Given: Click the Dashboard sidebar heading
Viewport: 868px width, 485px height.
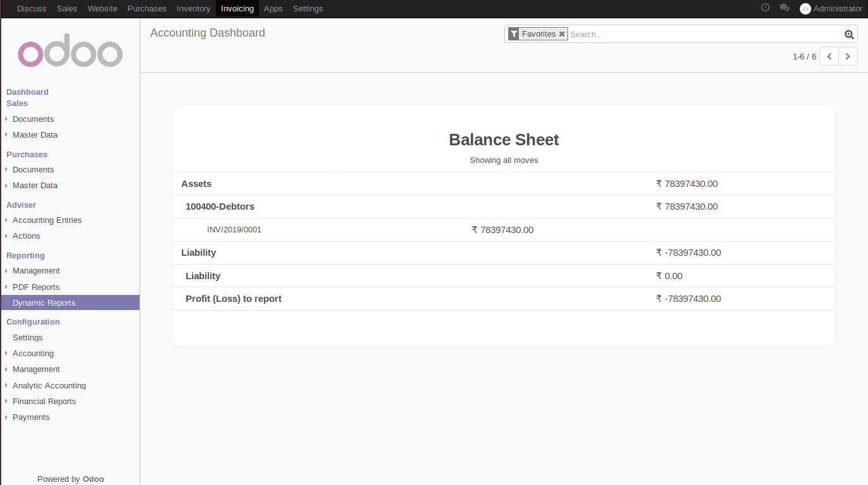Looking at the screenshot, I should tap(27, 92).
